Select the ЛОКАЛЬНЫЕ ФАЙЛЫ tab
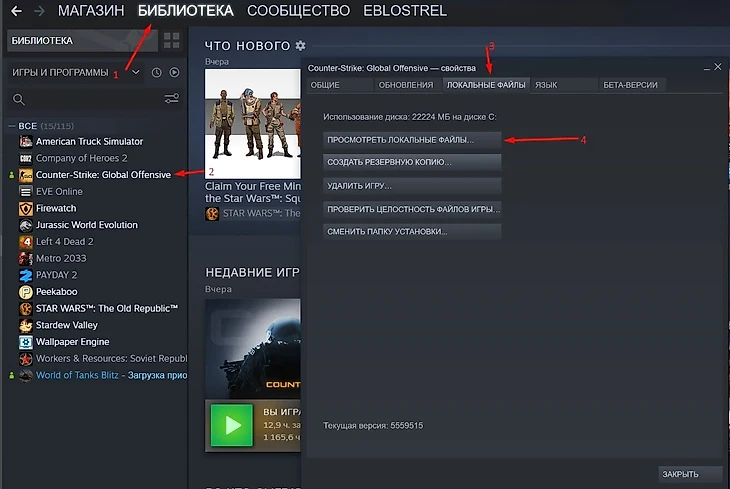 [486, 85]
